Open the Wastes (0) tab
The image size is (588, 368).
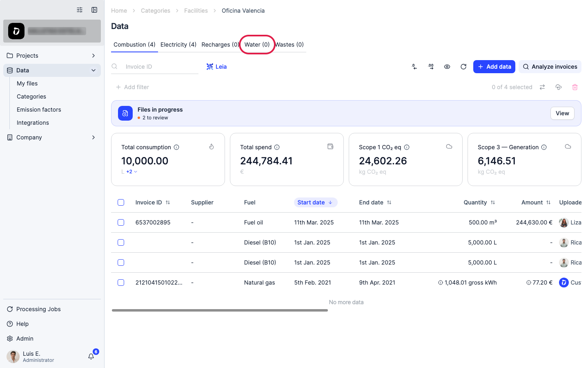290,45
